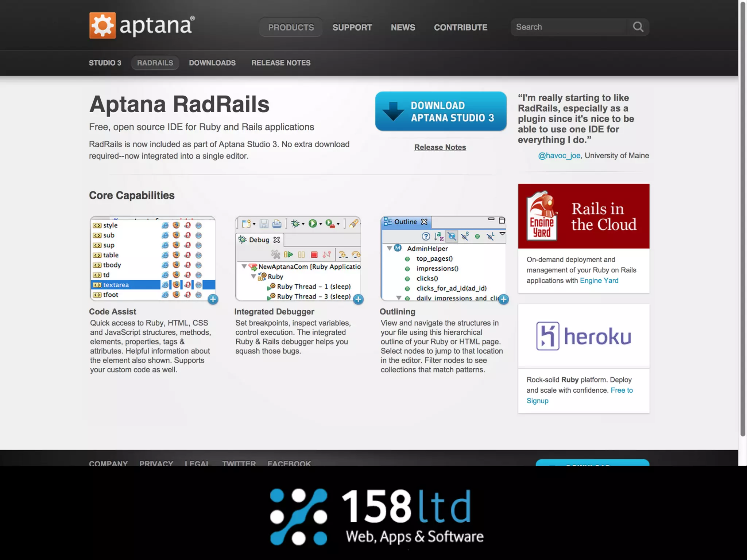Click the Step Into debugger icon
747x560 pixels.
pos(343,254)
